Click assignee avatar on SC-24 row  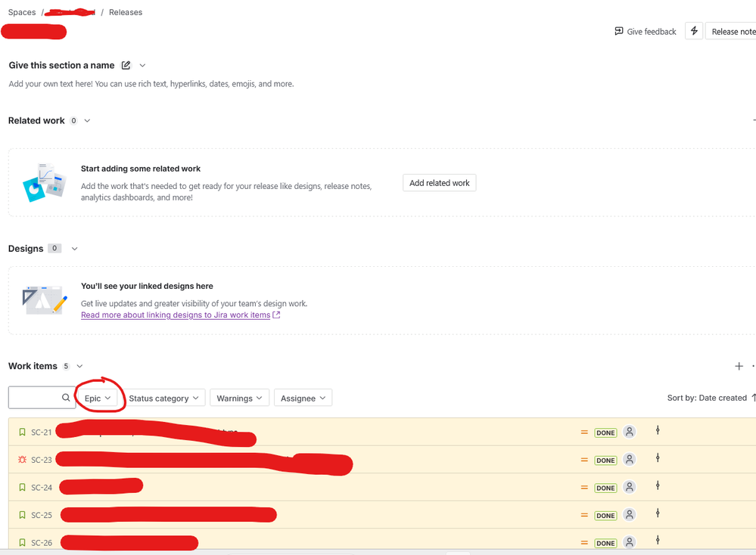pyautogui.click(x=629, y=487)
